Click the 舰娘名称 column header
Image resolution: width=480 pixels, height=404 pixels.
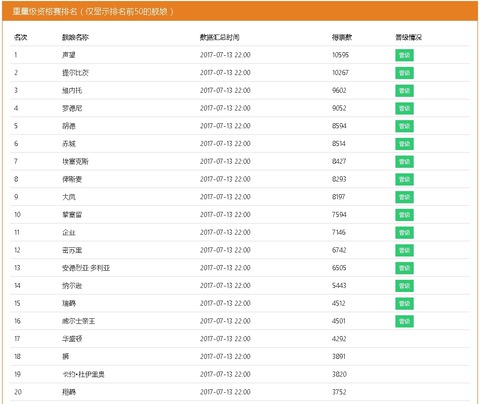75,37
